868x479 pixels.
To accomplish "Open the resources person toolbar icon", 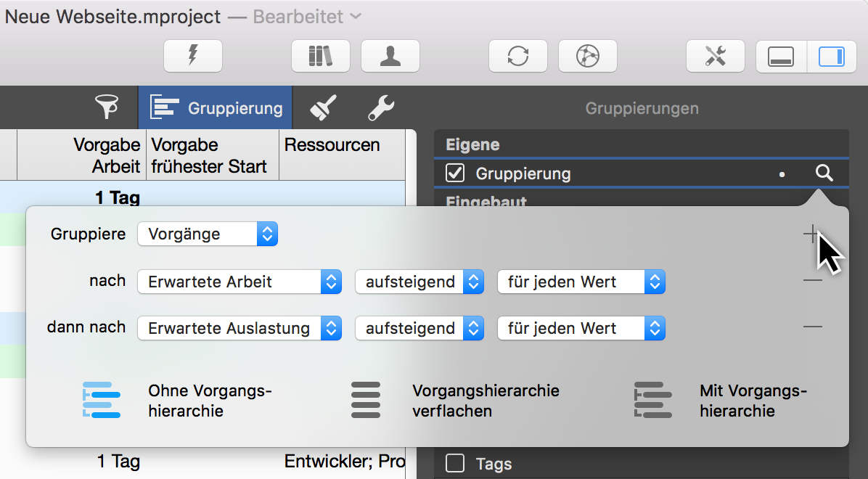I will click(390, 56).
